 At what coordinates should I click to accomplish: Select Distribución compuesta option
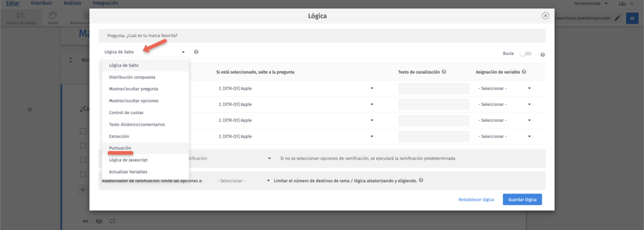pyautogui.click(x=145, y=77)
